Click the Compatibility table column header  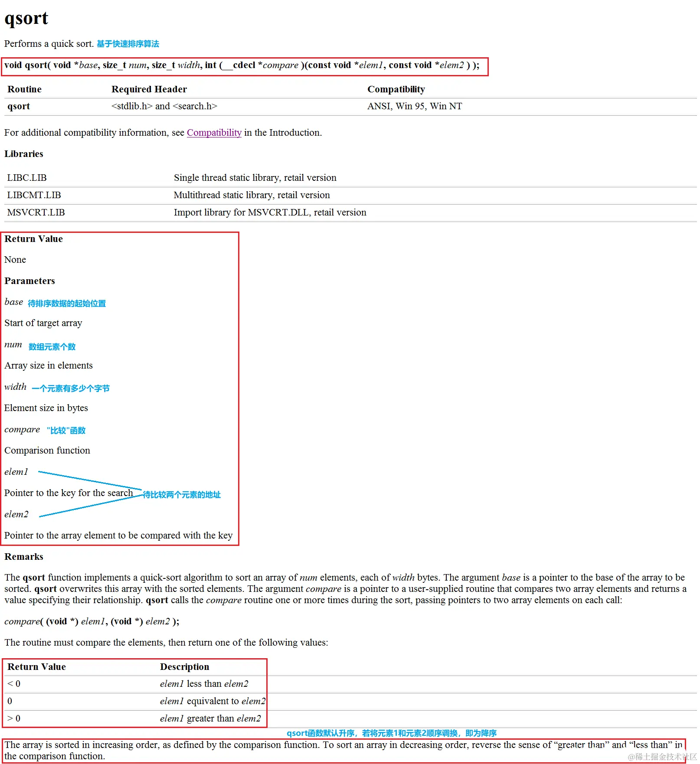[396, 89]
